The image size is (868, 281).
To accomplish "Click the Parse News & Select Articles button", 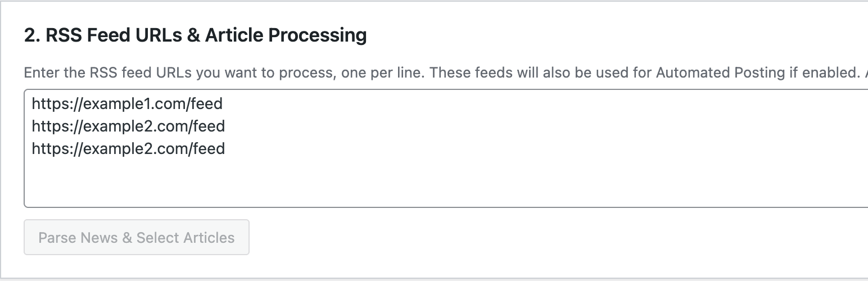I will [x=136, y=237].
